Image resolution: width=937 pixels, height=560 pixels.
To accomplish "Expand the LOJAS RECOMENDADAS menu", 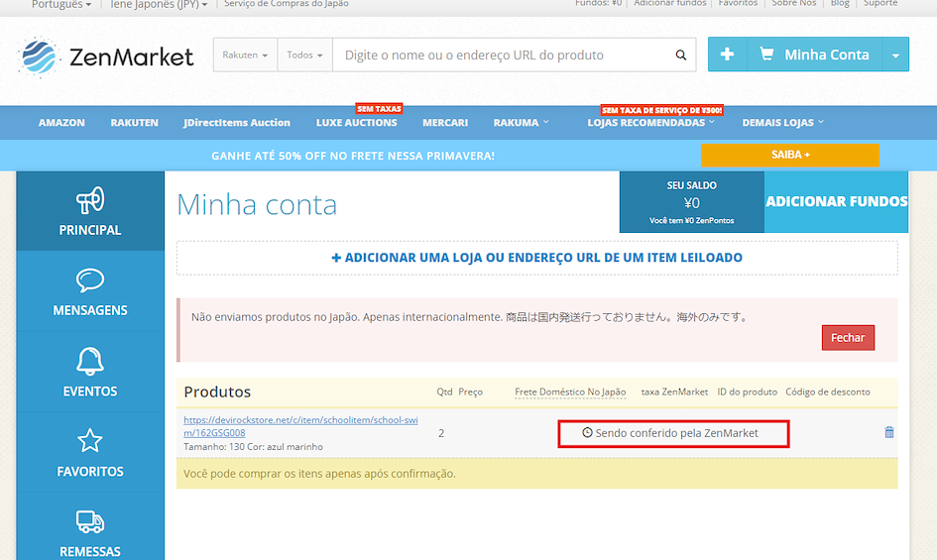I will (x=650, y=123).
